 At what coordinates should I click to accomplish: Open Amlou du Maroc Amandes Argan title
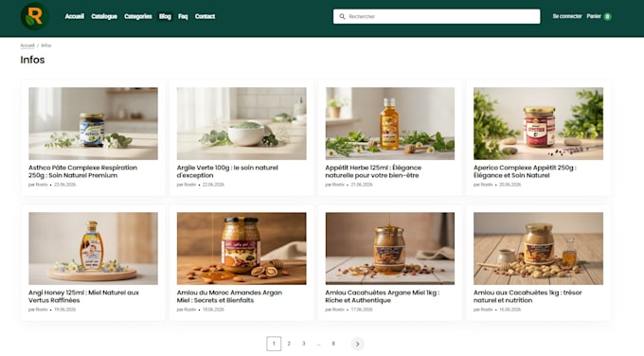[x=229, y=296]
